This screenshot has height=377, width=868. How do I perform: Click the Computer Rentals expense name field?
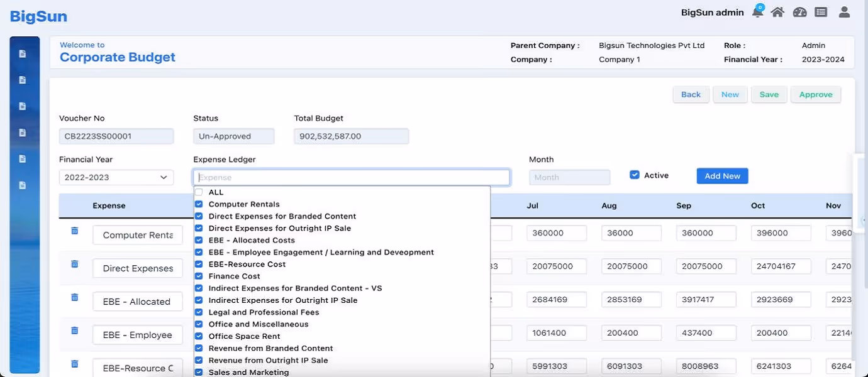pos(138,235)
